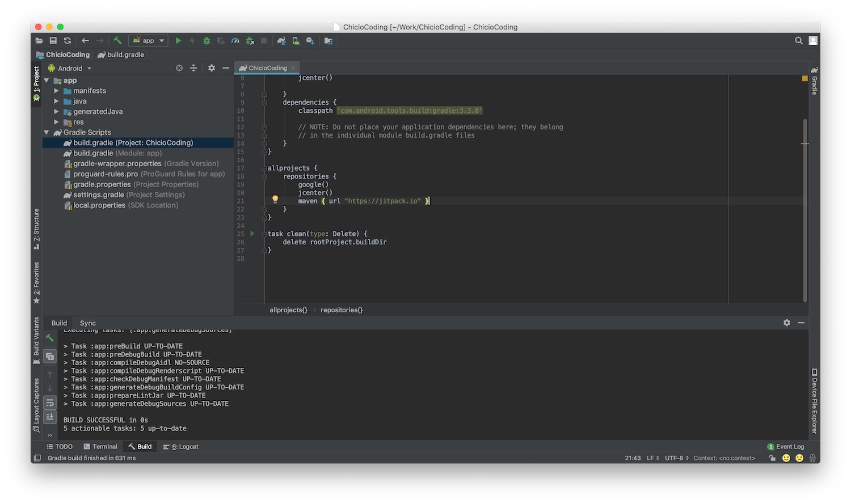
Task: Click scroll to end icon in Build panel
Action: [x=50, y=417]
